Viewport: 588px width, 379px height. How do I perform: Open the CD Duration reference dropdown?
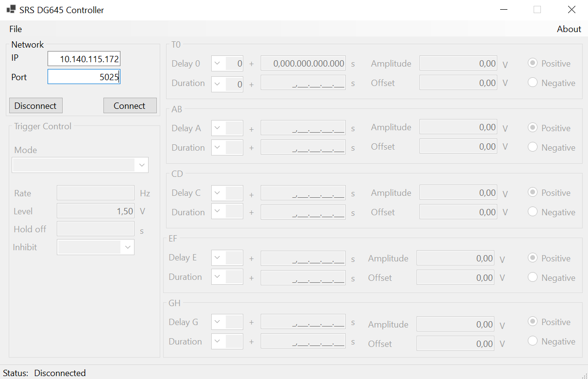pyautogui.click(x=227, y=211)
